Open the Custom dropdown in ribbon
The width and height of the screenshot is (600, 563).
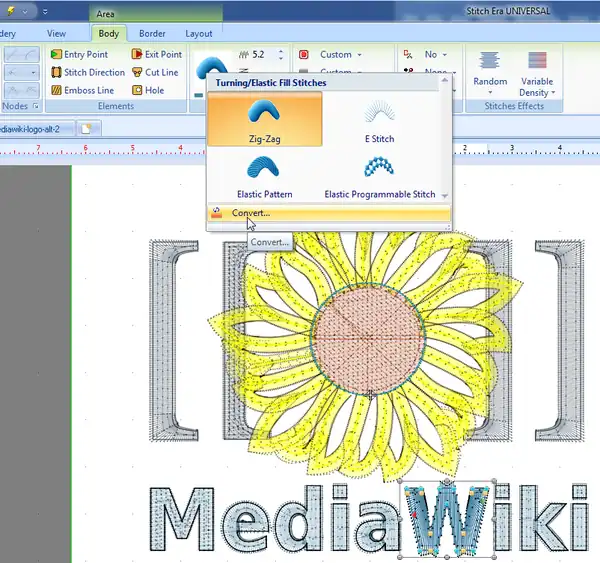[x=337, y=55]
